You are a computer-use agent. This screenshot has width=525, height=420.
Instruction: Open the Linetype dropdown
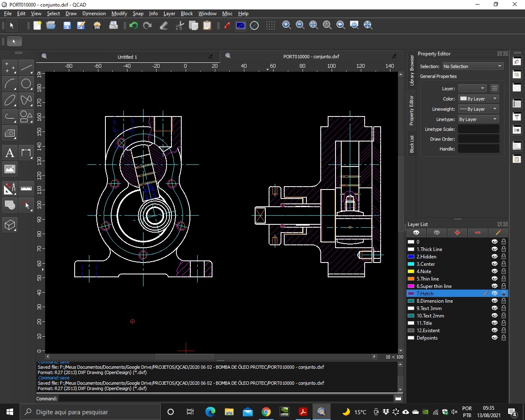pos(478,119)
